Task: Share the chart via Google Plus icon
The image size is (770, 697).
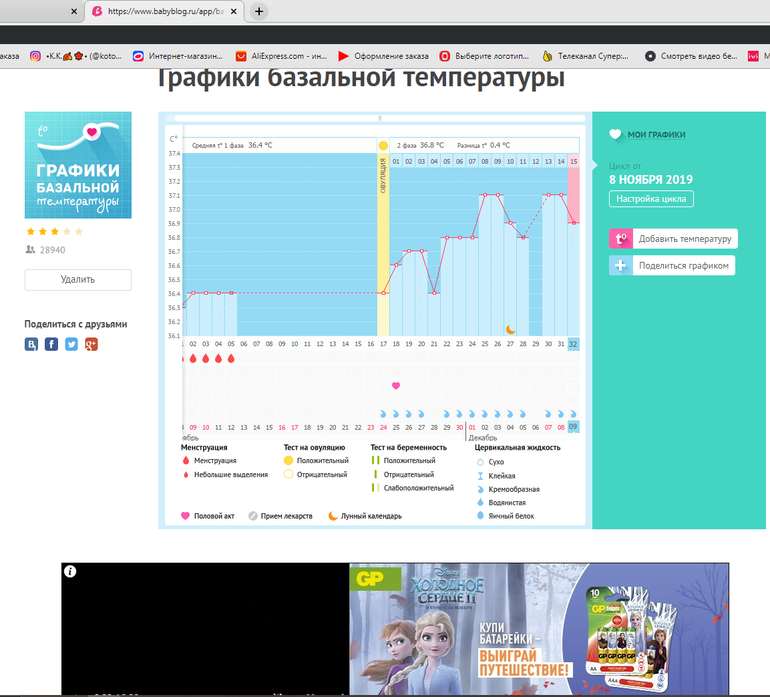Action: pos(91,344)
